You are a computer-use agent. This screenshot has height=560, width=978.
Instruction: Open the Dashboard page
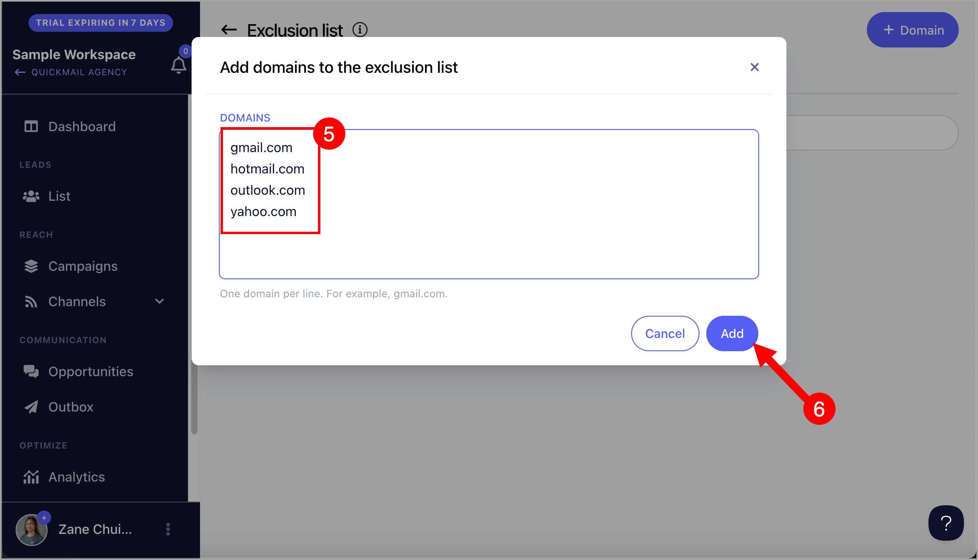coord(82,127)
